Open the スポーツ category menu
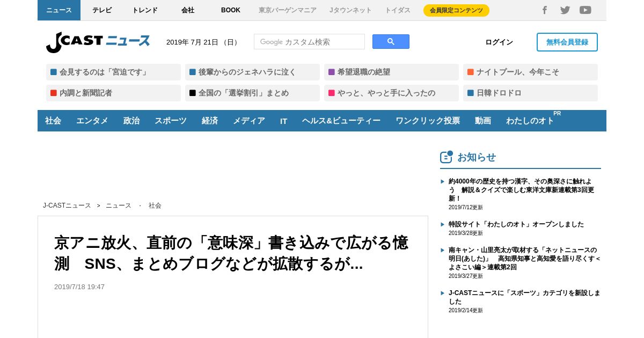 coord(171,121)
